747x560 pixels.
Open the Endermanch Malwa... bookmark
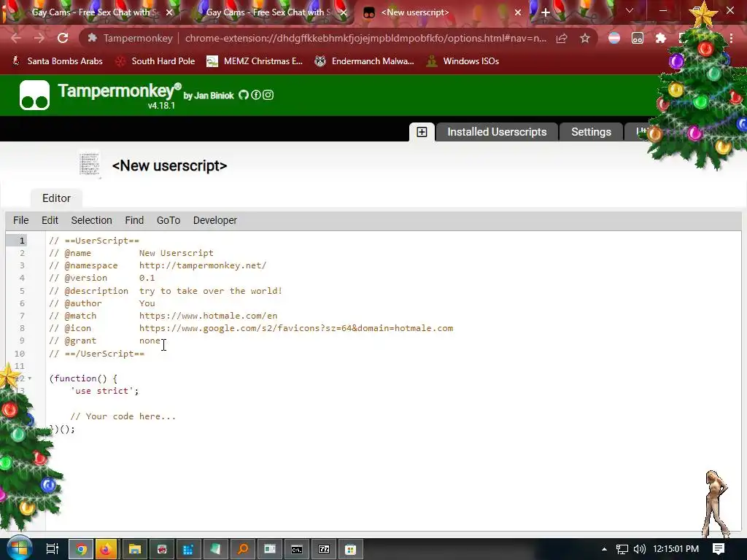click(365, 61)
